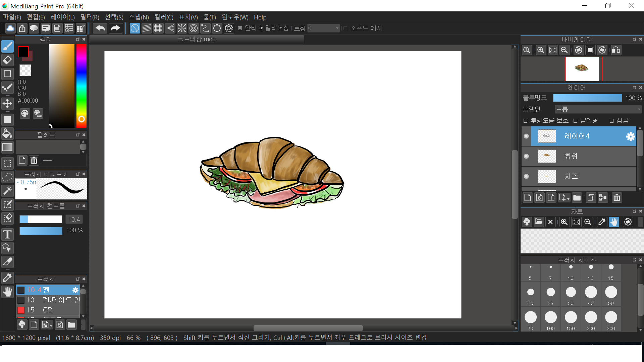Choose the Text tool
The width and height of the screenshot is (644, 362).
[7, 234]
